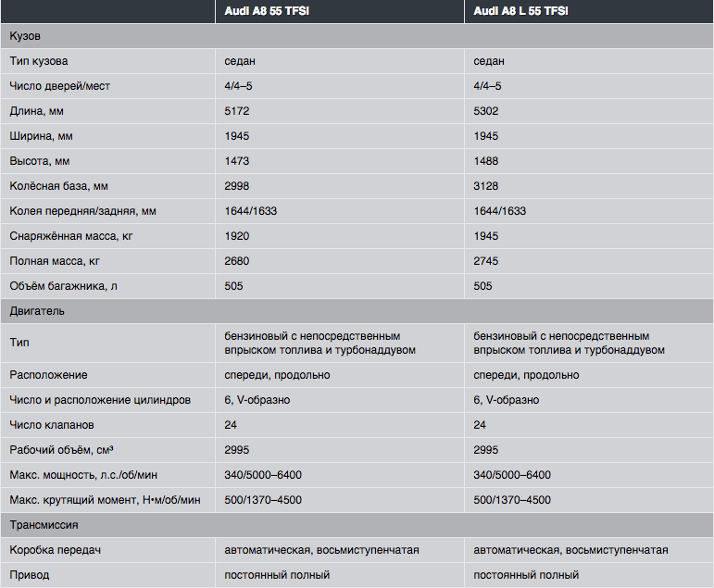Click the gross weight value 2745
Image resolution: width=714 pixels, height=588 pixels.
(486, 261)
